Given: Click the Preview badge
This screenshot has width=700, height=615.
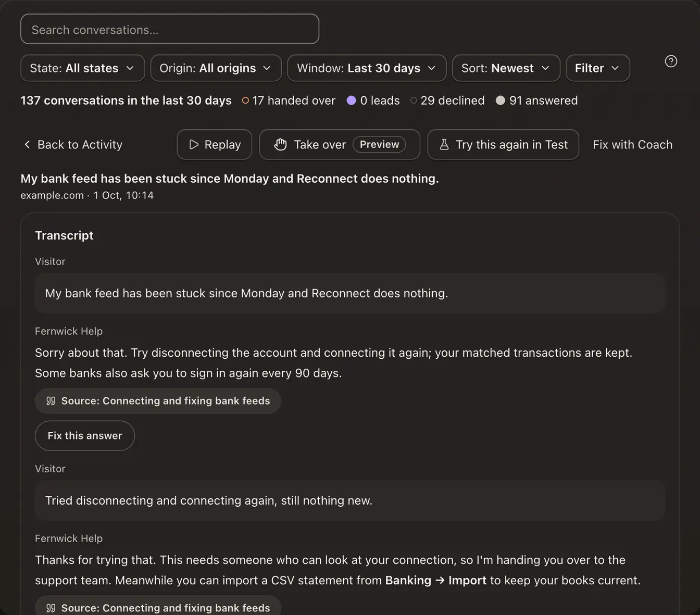Looking at the screenshot, I should click(x=379, y=144).
